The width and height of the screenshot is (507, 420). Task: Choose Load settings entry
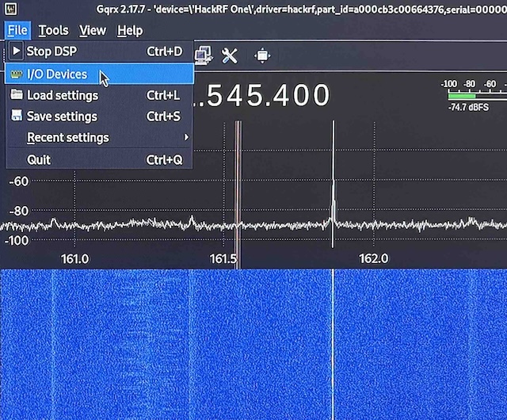[99, 95]
